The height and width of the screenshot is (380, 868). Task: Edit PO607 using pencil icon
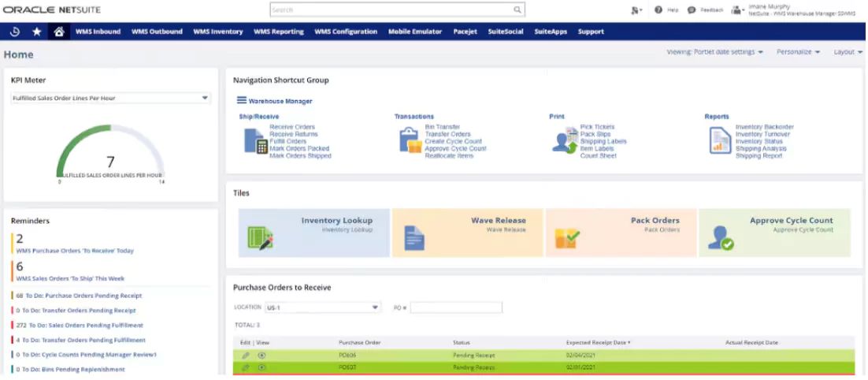(246, 367)
